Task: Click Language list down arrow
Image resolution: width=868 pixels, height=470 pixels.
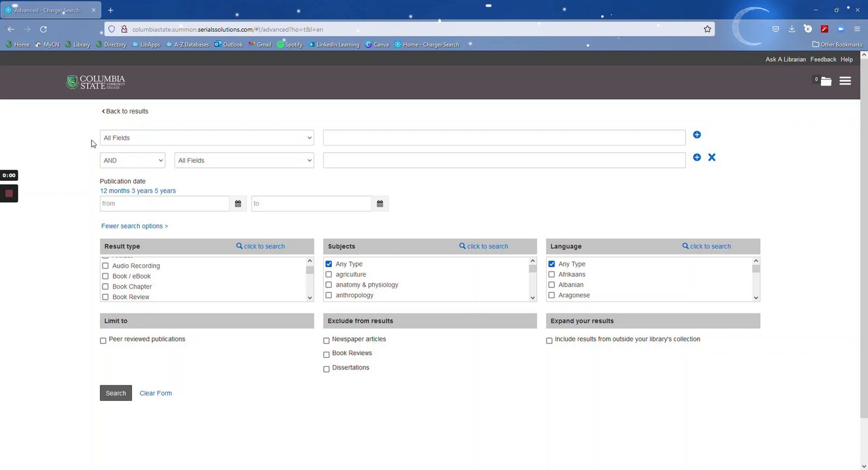Action: click(x=756, y=298)
